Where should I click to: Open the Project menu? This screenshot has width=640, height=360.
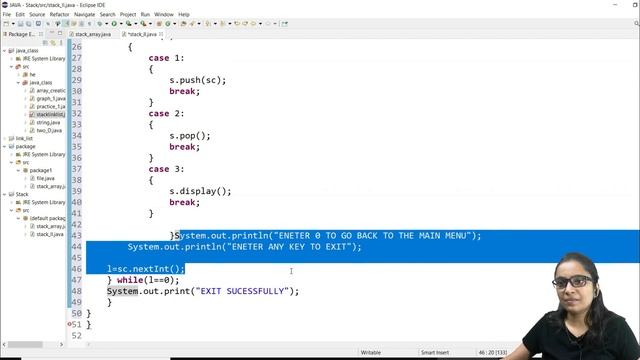click(x=128, y=14)
